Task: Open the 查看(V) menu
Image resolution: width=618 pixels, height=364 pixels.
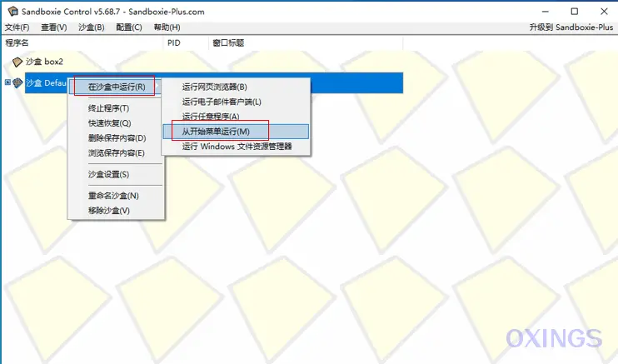Action: coord(54,27)
